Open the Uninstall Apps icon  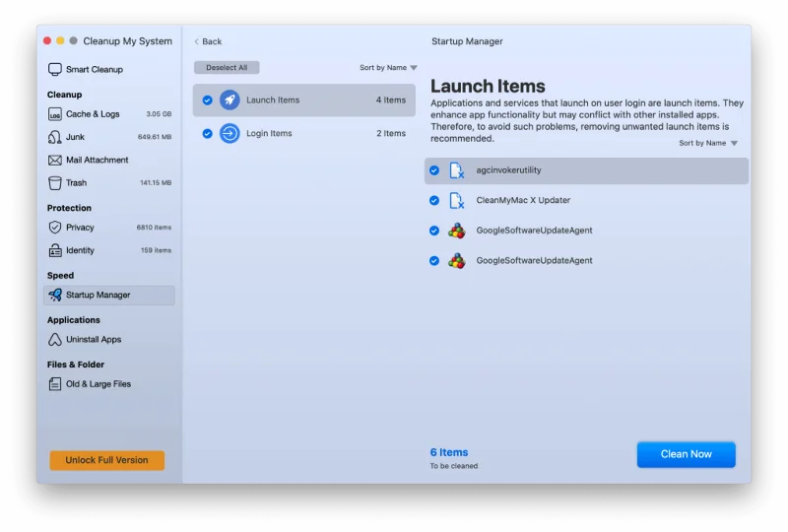[x=55, y=339]
